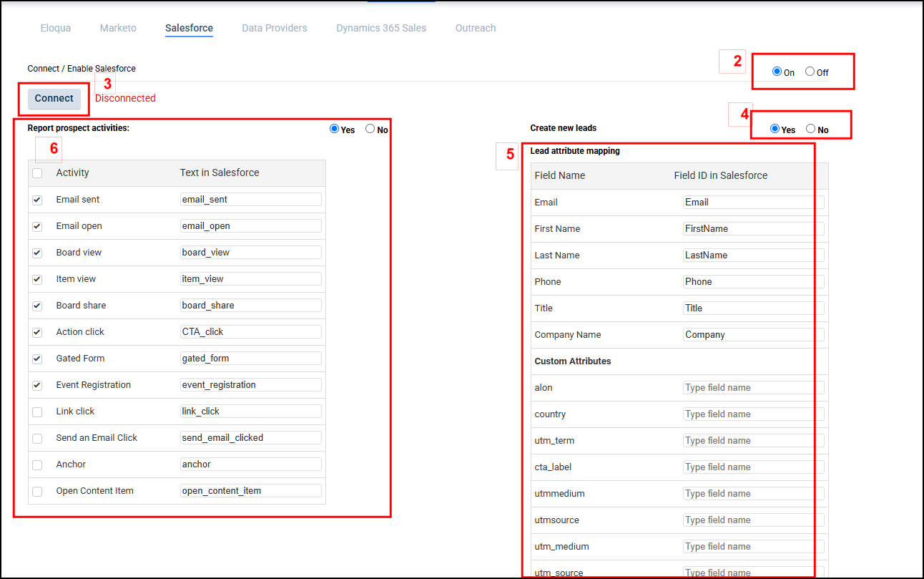Open the Outreach tab
Screen dimensions: 924x579
(476, 28)
